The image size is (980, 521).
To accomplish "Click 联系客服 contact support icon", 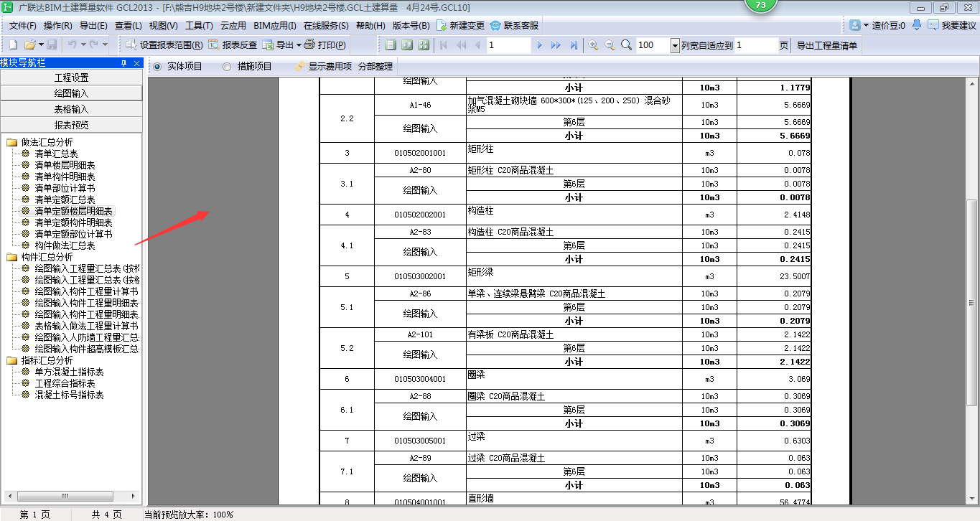I will click(495, 25).
